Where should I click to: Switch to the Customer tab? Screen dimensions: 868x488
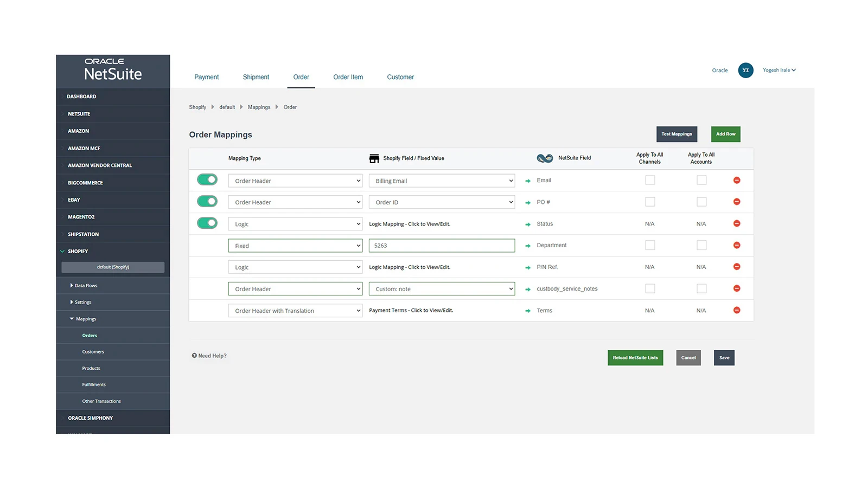click(400, 77)
